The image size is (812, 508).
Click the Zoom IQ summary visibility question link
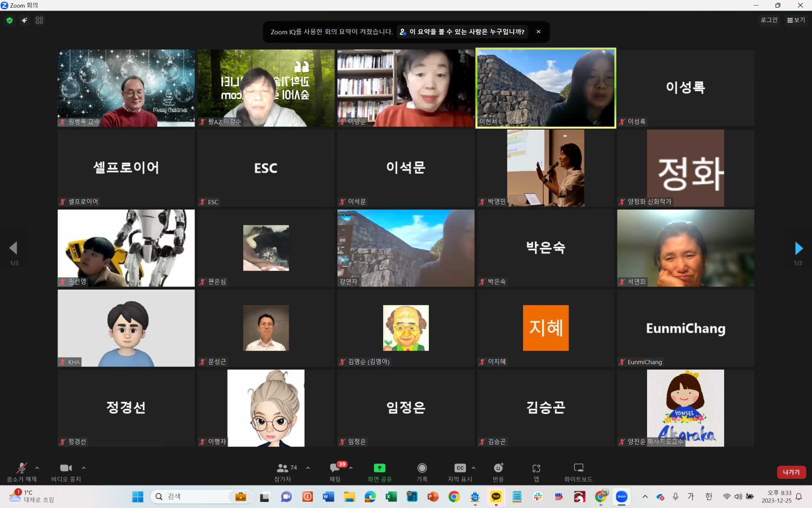[x=462, y=32]
